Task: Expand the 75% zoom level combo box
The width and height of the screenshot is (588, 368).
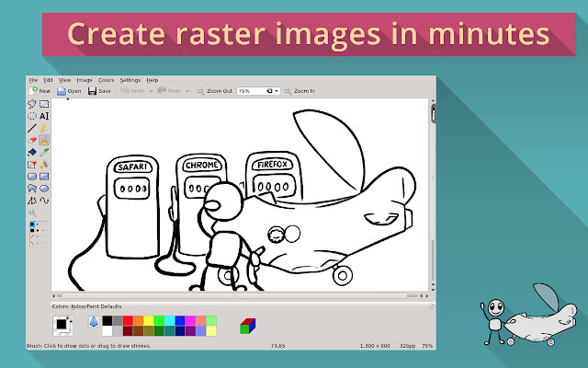Action: point(277,91)
